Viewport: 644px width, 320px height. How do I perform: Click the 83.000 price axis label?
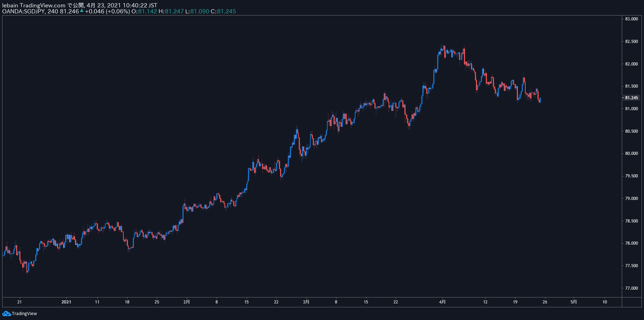(x=631, y=19)
